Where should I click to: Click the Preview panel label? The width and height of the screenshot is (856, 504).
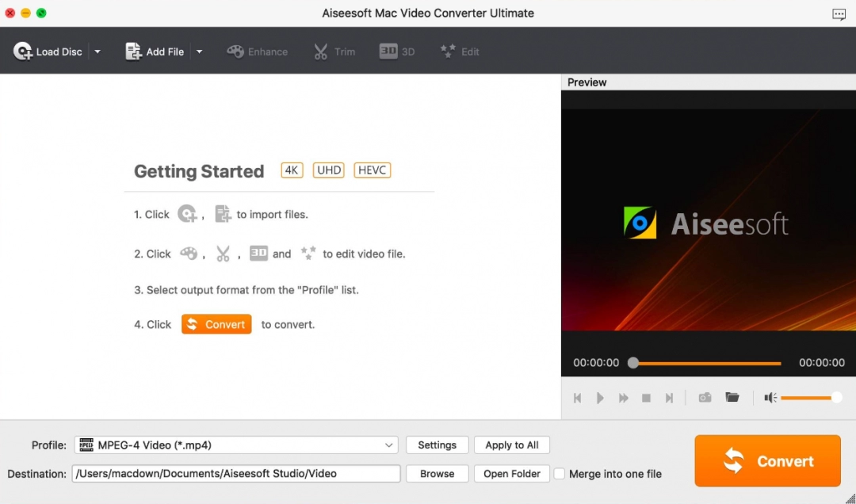tap(586, 82)
